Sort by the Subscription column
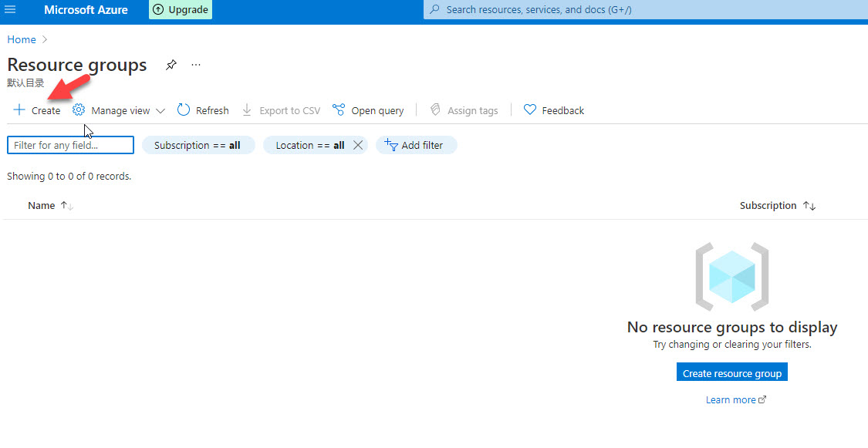The width and height of the screenshot is (868, 448). pos(768,206)
